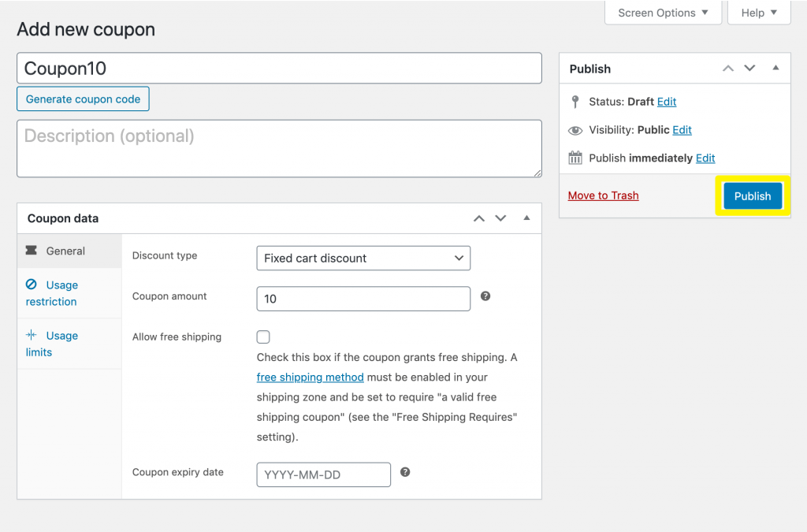Image resolution: width=807 pixels, height=532 pixels.
Task: Click the help icon next to Coupon amount
Action: tap(485, 296)
